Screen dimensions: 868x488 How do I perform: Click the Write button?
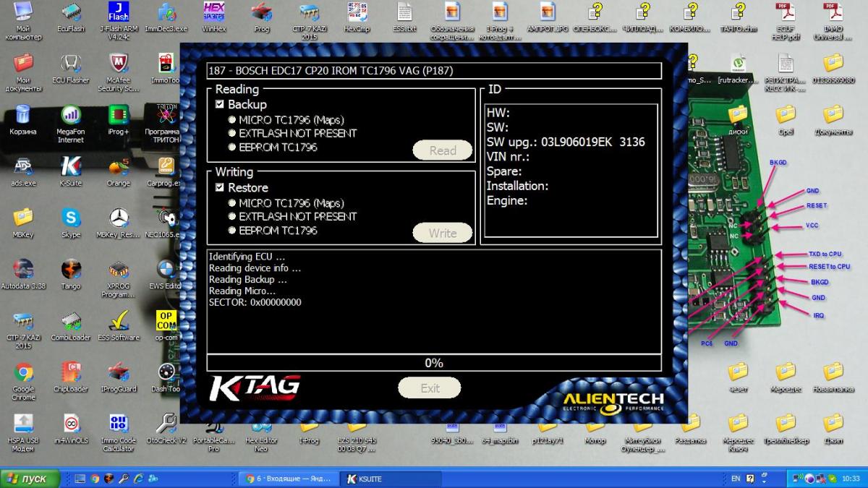pos(443,233)
